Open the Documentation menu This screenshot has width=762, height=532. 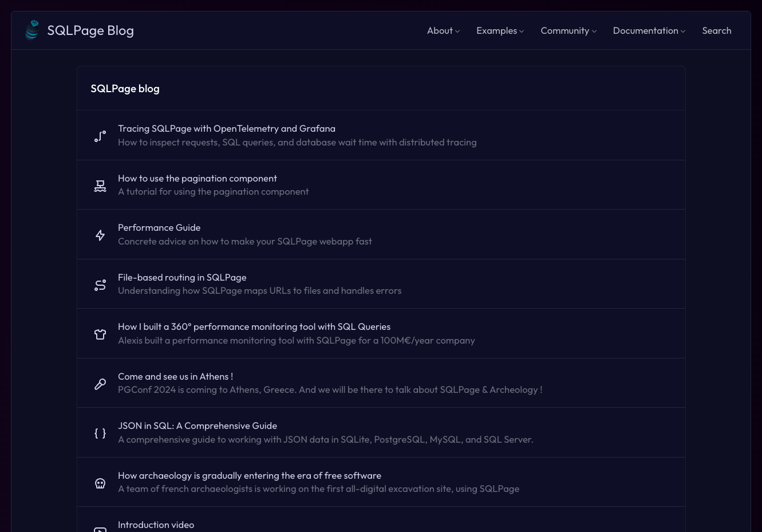[x=649, y=31]
